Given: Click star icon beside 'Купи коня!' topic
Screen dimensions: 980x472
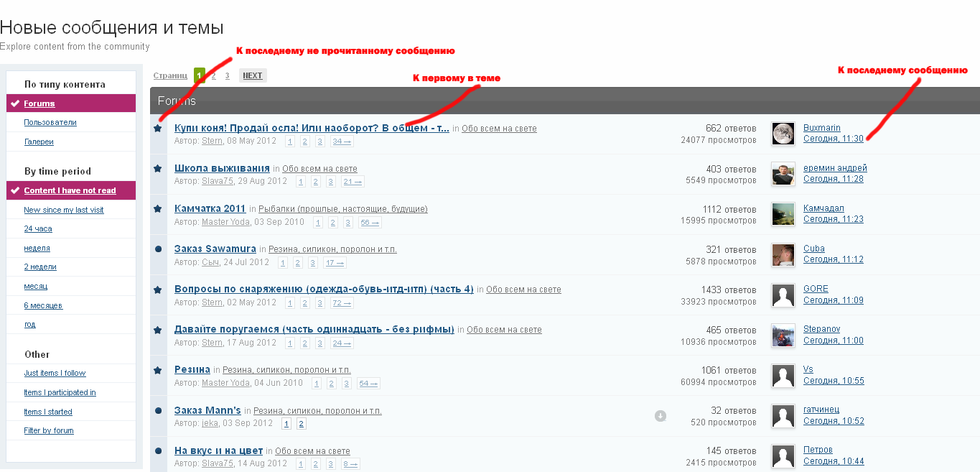Looking at the screenshot, I should pos(158,128).
